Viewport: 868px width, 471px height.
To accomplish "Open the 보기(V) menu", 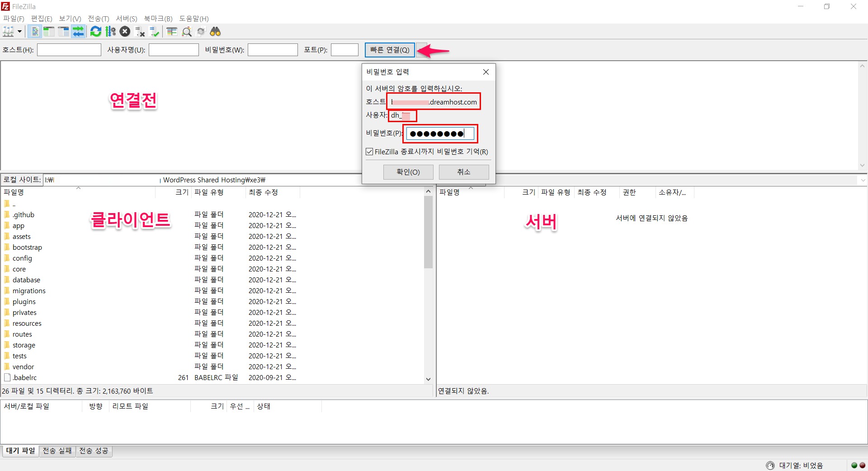I will click(x=70, y=19).
